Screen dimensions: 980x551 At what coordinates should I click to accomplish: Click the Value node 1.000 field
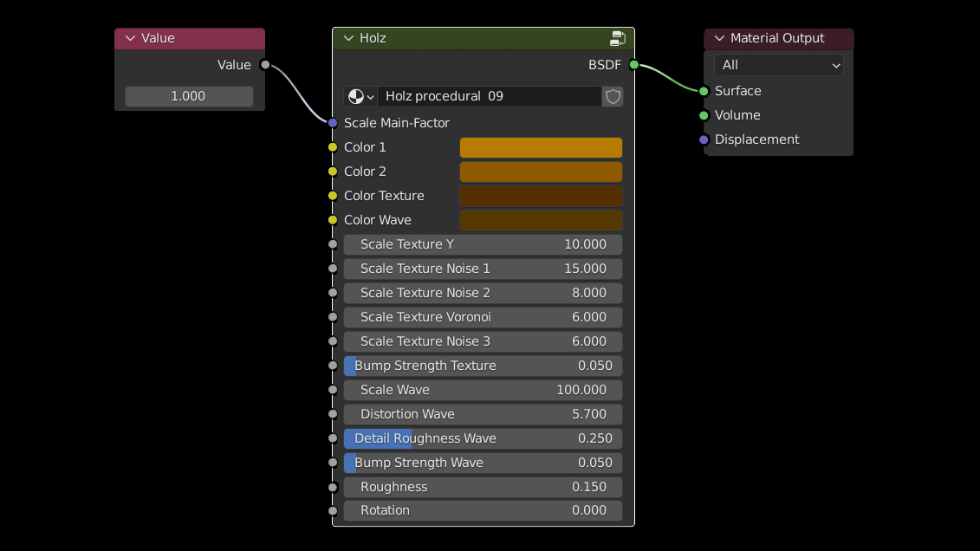click(x=189, y=96)
